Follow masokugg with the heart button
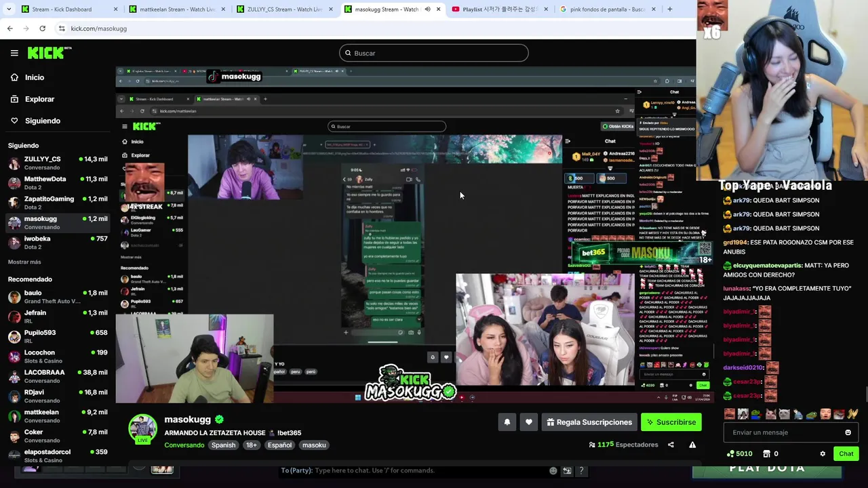 (529, 422)
